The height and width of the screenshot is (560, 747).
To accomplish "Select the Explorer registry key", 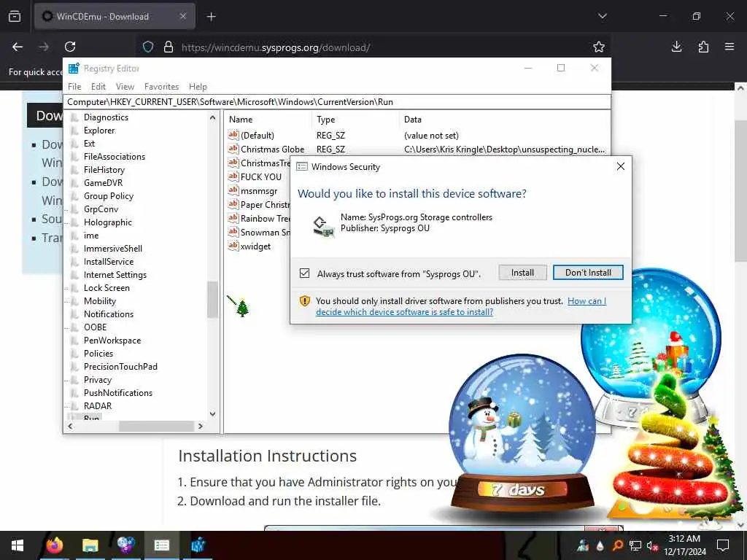I will pyautogui.click(x=99, y=131).
